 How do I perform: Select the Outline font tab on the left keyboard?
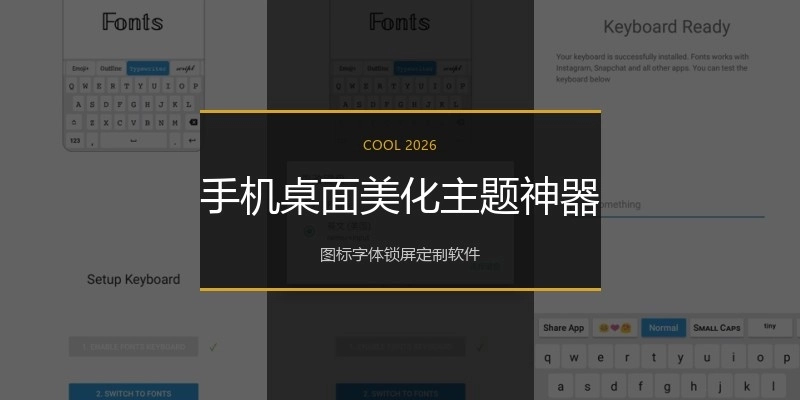point(111,68)
